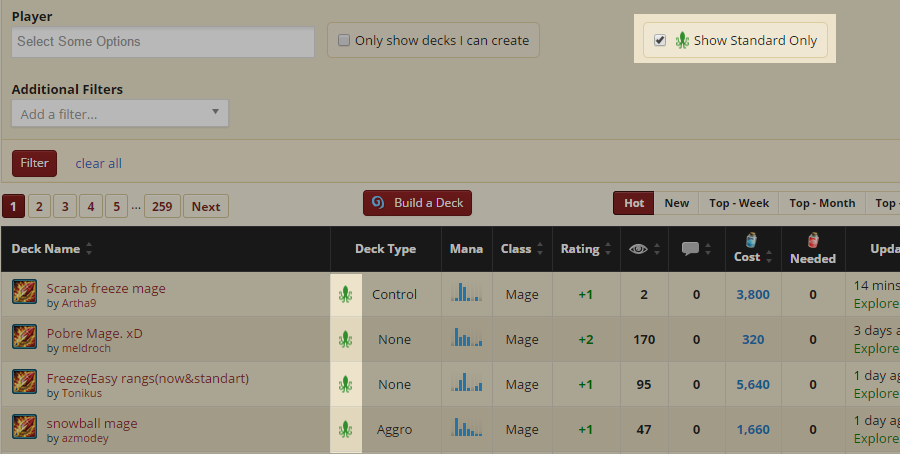Click cost value 320
This screenshot has width=900, height=454.
click(752, 339)
